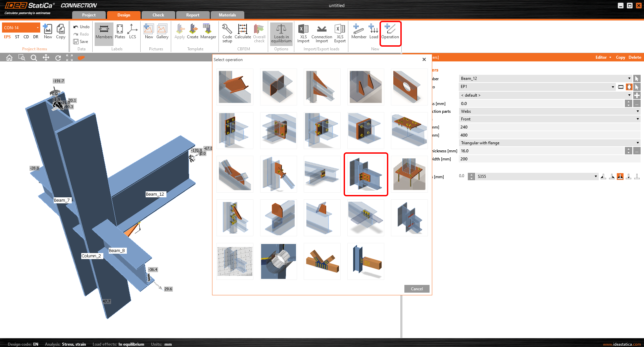Click the home view icon in viewport toolbar

[9, 58]
